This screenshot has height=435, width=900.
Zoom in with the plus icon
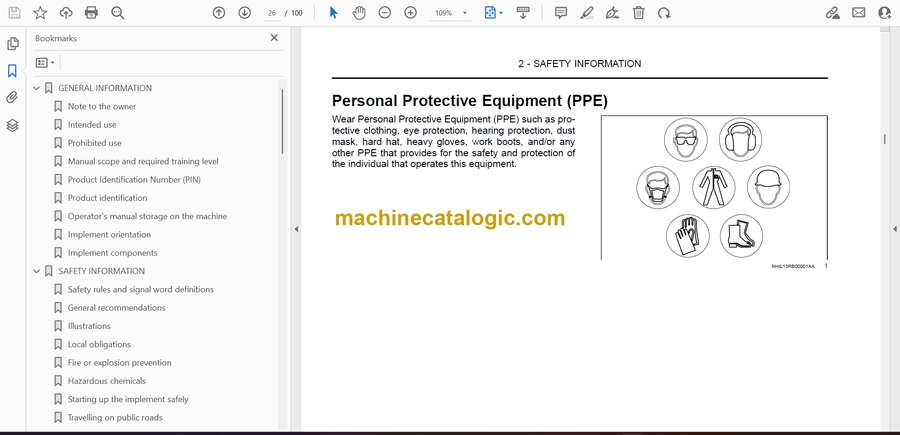point(410,13)
